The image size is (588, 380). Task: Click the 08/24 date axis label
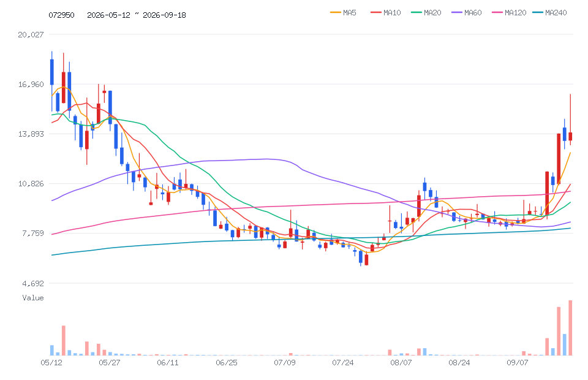(459, 363)
